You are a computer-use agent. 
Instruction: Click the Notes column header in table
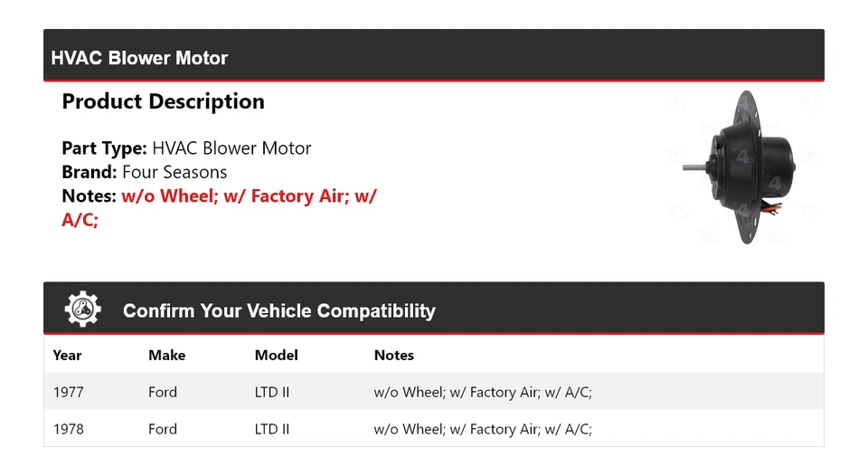tap(393, 355)
